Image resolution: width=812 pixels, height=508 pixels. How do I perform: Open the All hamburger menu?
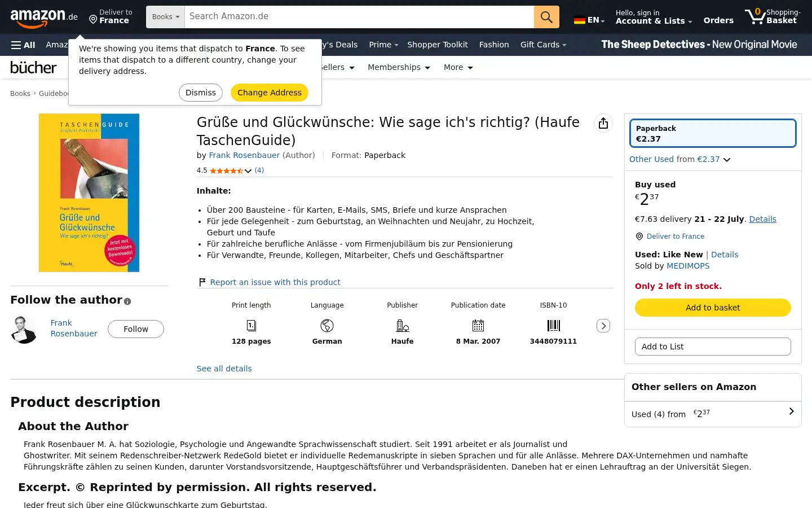(x=23, y=45)
